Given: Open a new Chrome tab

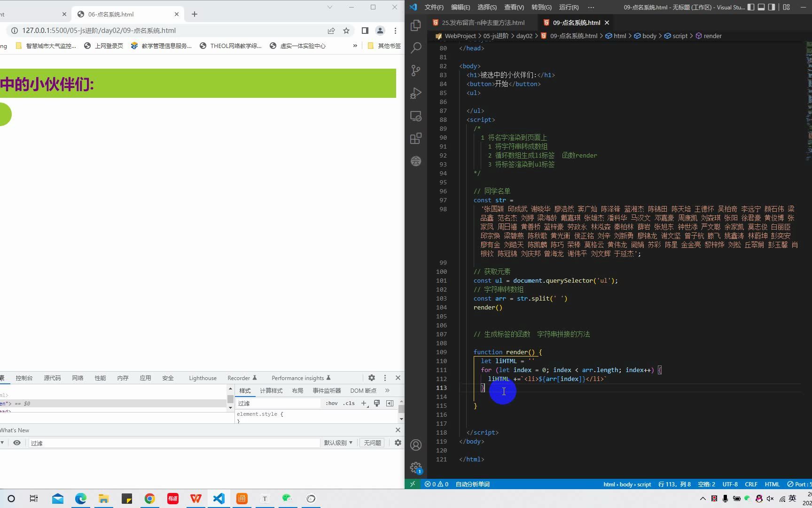Looking at the screenshot, I should (x=195, y=14).
